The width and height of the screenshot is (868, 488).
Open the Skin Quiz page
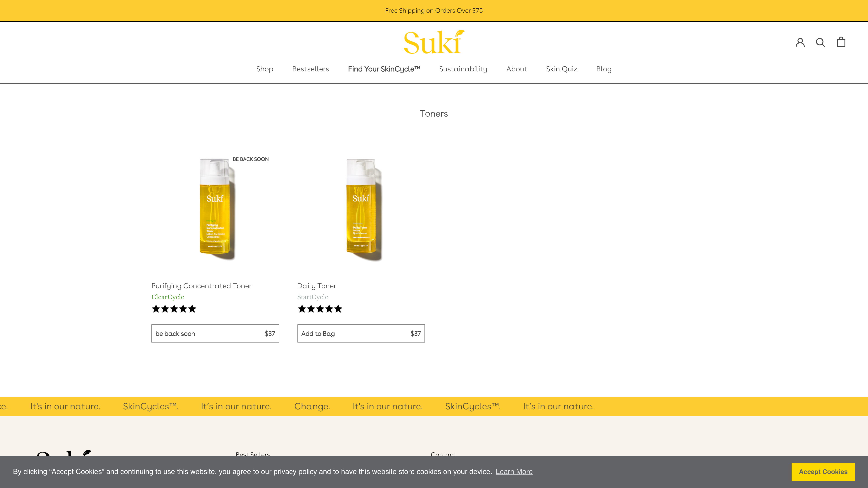point(561,69)
